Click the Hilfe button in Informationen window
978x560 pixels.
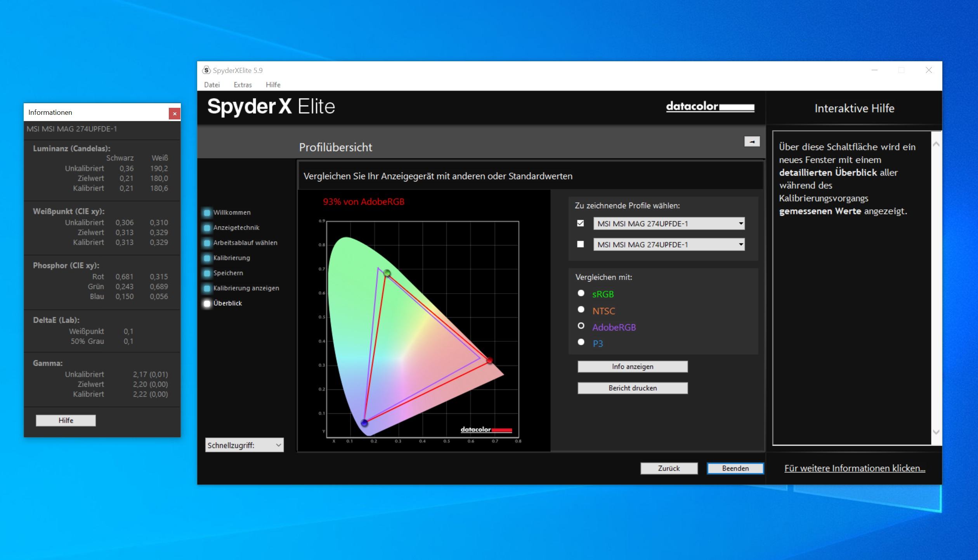point(66,420)
